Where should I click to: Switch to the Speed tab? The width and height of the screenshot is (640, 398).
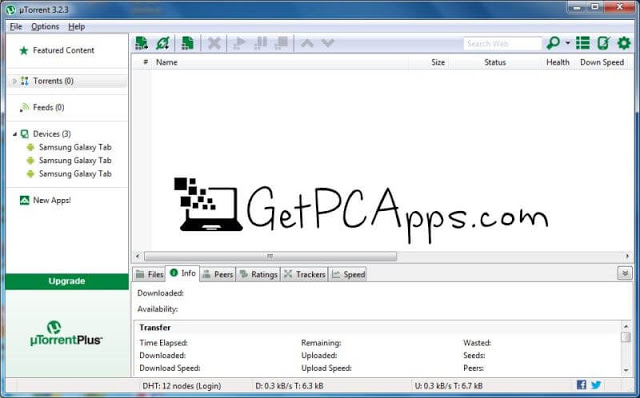tap(348, 274)
